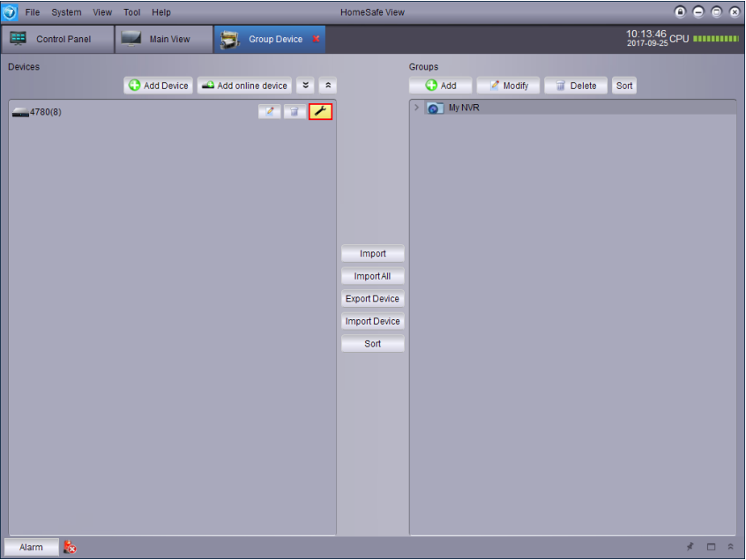Image resolution: width=746 pixels, height=560 pixels.
Task: Close the Group Device tab
Action: click(x=317, y=39)
